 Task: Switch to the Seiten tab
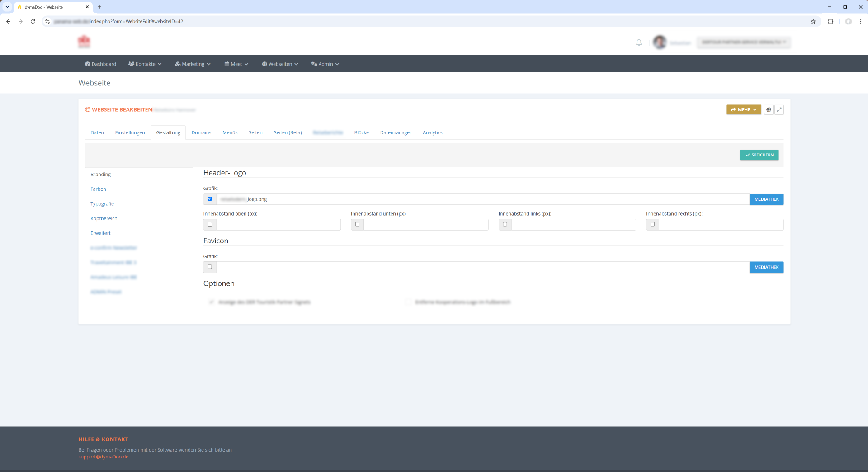(255, 132)
